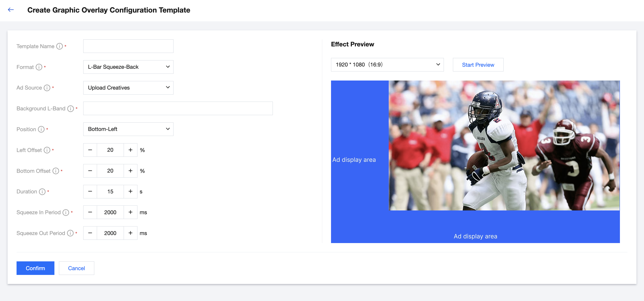This screenshot has width=644, height=301.
Task: Click the Format info icon
Action: click(39, 67)
